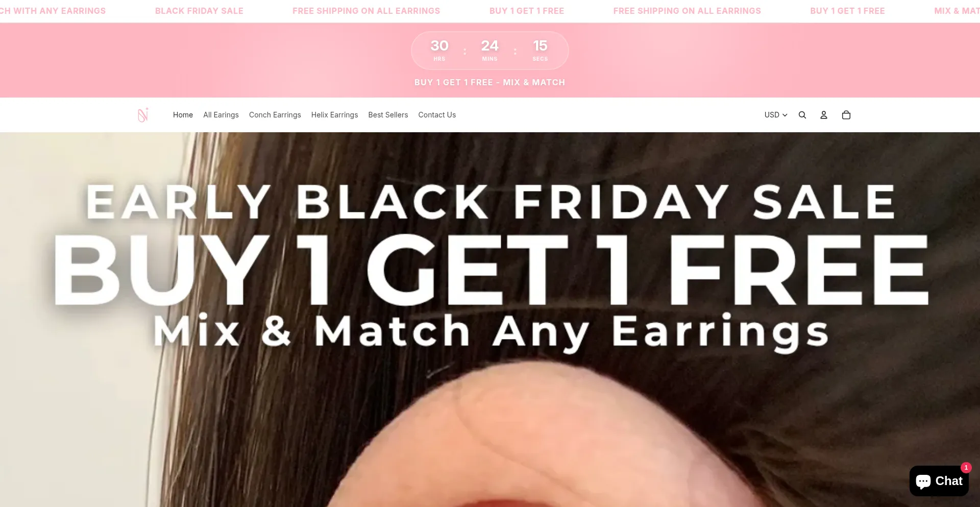View the Best Sellers page
The image size is (980, 507).
(x=388, y=115)
